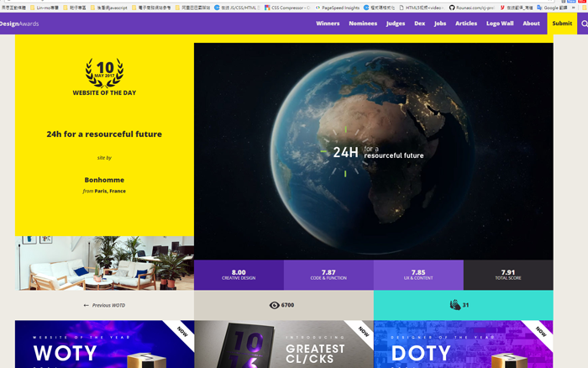Go to the Nominees page
The height and width of the screenshot is (368, 588).
[x=363, y=24]
